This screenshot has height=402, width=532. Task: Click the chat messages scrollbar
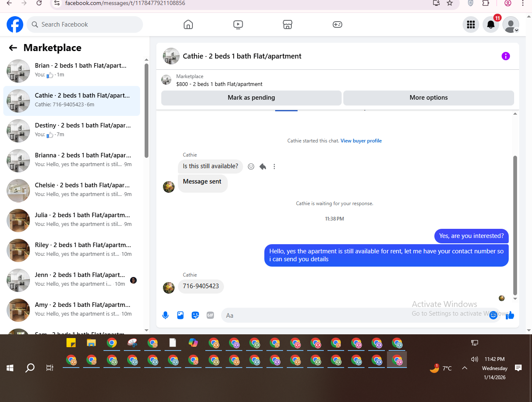click(x=515, y=226)
